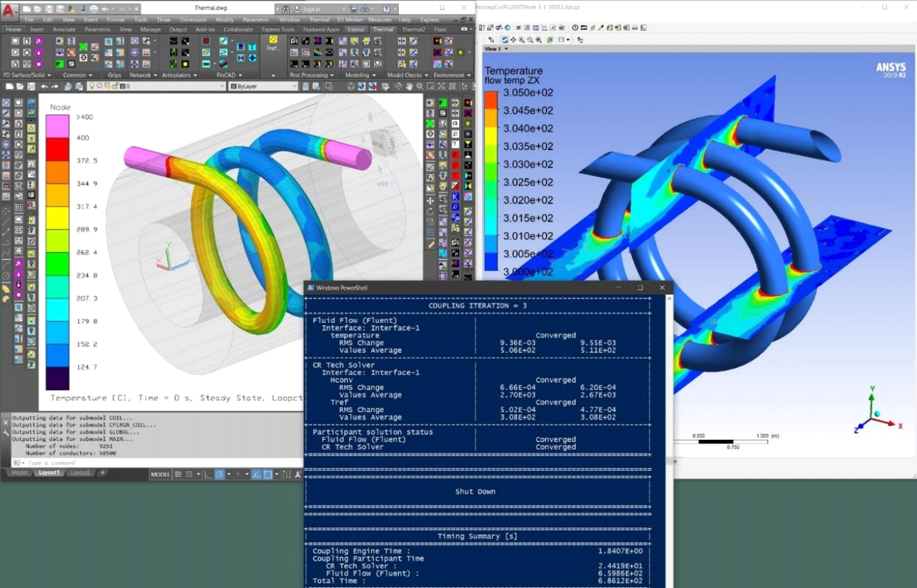This screenshot has width=917, height=588.
Task: Click the Number of conductors line in command history
Action: pos(70,453)
